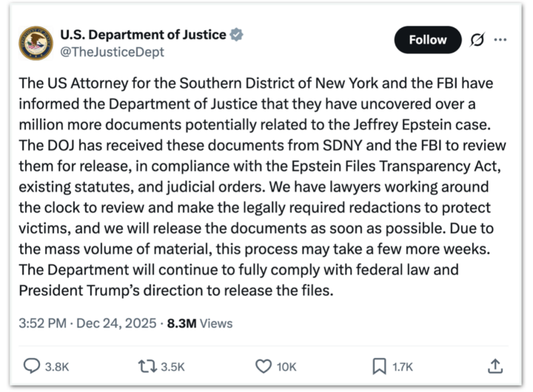Open the U.S. Department of Justice profile name
This screenshot has height=392, width=533.
coord(144,35)
